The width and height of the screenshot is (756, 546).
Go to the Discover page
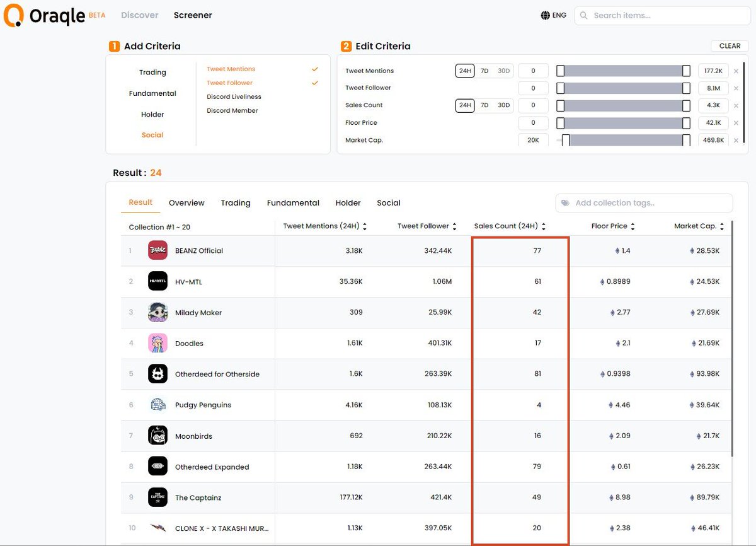[x=140, y=15]
